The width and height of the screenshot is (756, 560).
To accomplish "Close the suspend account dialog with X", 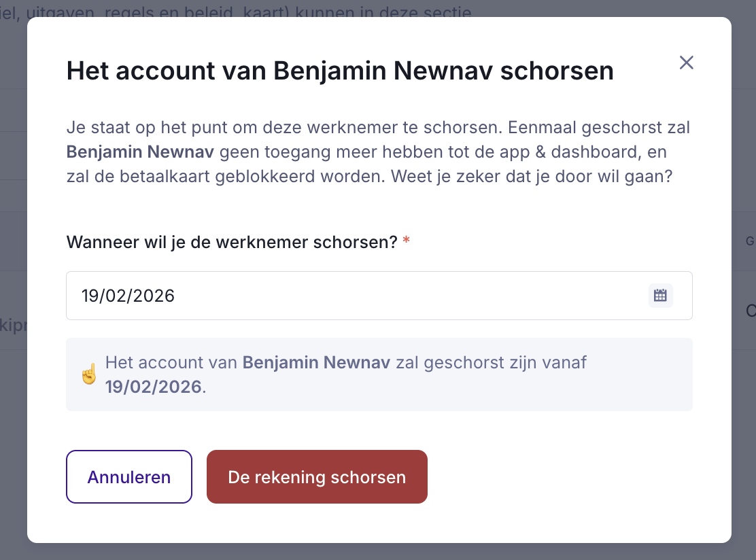I will click(x=687, y=63).
